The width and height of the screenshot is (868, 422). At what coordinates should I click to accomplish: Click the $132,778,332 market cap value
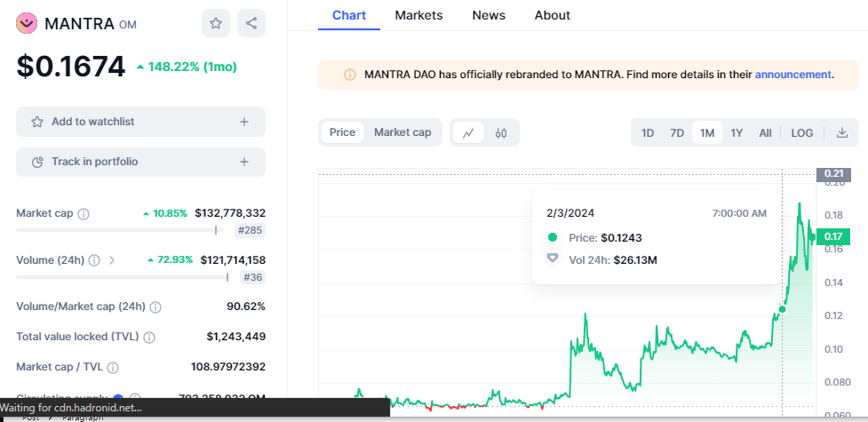click(230, 213)
